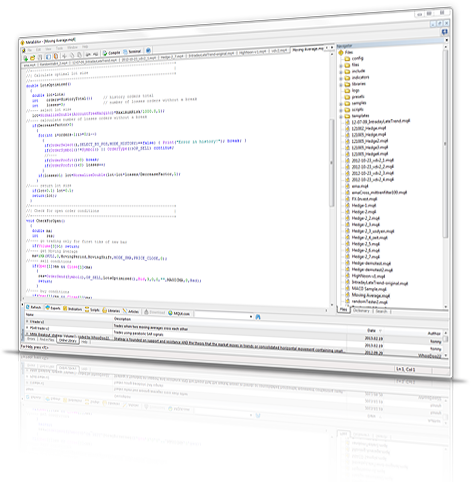472x482 pixels.
Task: Expand the scripts folder in Navigator
Action: point(341,110)
